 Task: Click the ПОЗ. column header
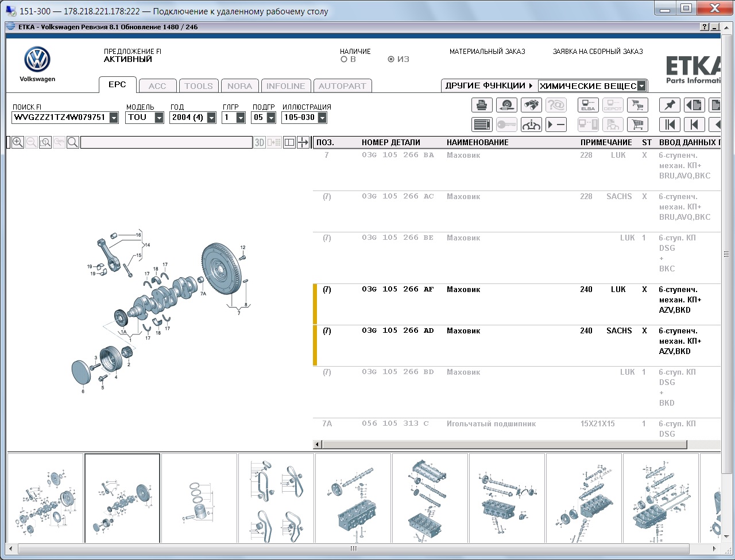(325, 142)
